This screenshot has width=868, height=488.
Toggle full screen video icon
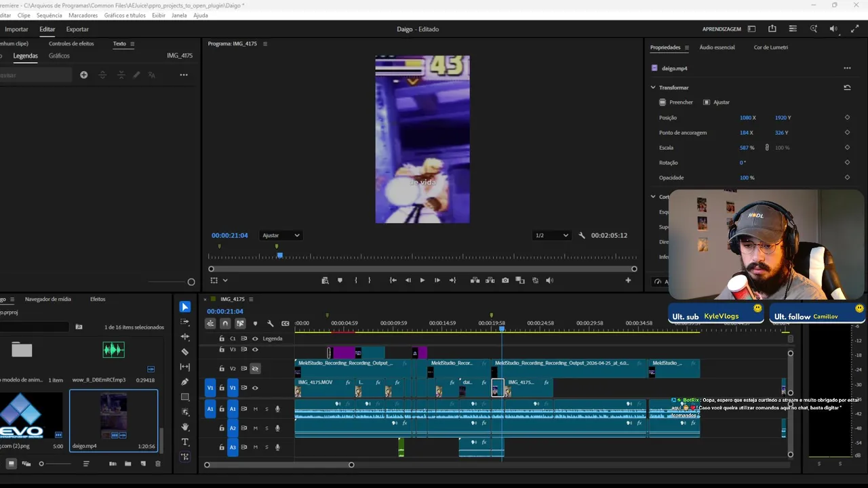point(854,29)
